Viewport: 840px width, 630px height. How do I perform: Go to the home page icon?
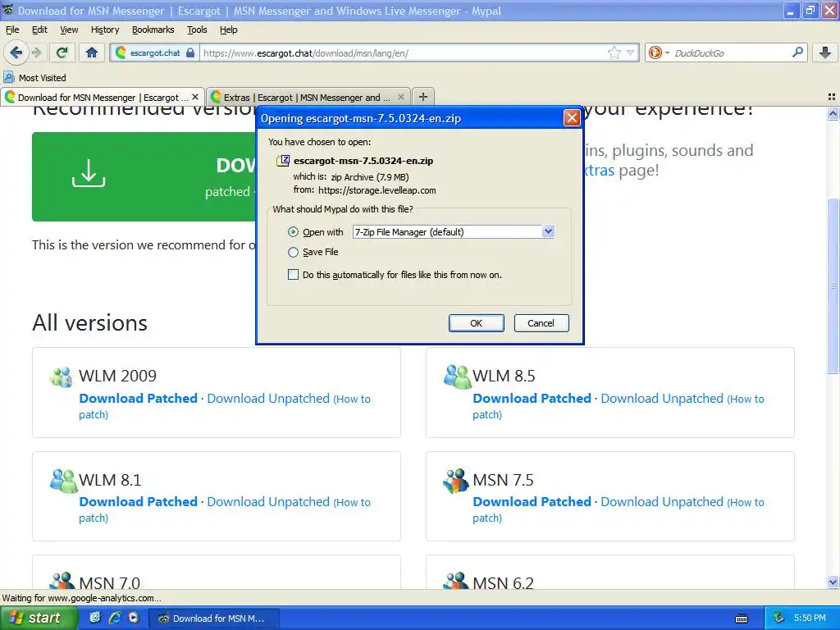tap(92, 52)
